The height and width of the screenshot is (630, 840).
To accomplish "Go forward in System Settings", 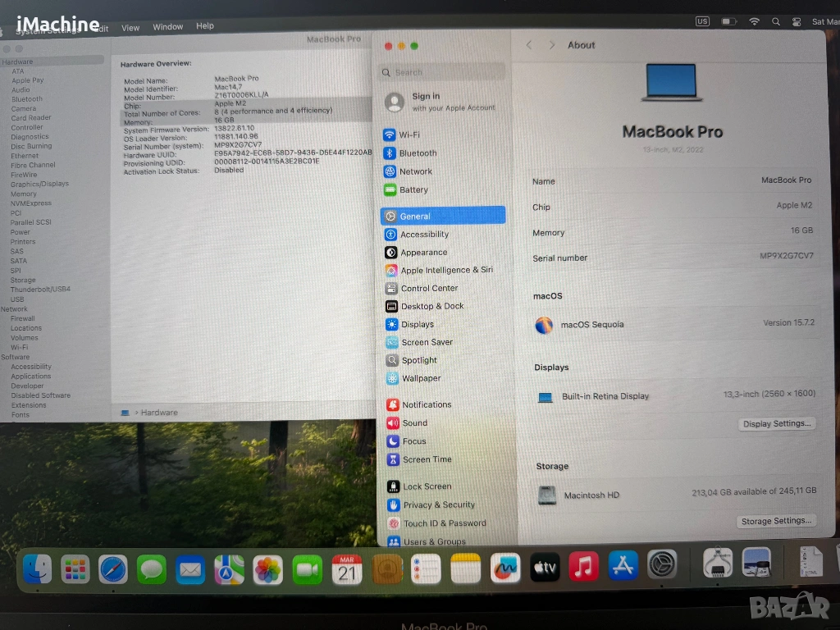I will click(x=552, y=45).
